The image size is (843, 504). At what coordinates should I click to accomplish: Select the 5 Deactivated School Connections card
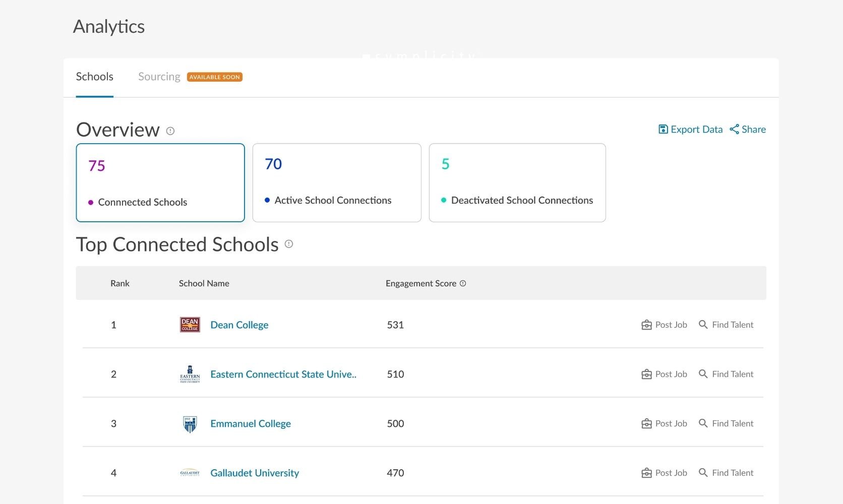[x=517, y=182]
